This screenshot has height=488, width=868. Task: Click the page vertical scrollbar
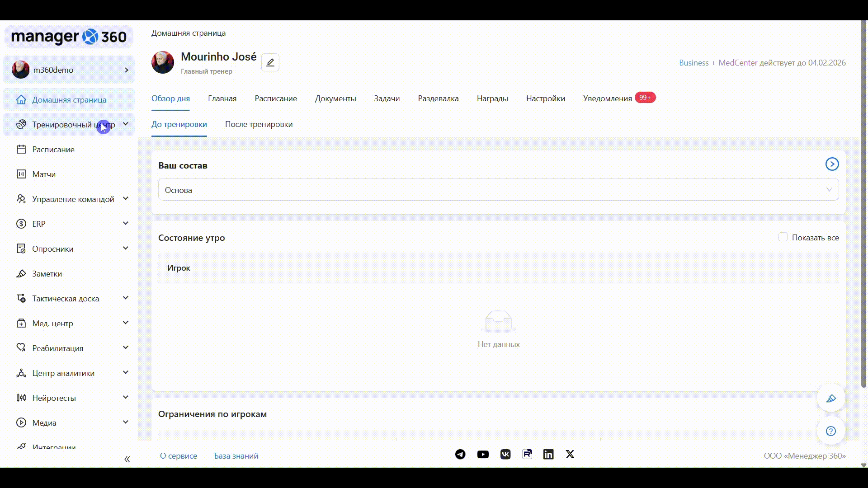coord(863,203)
